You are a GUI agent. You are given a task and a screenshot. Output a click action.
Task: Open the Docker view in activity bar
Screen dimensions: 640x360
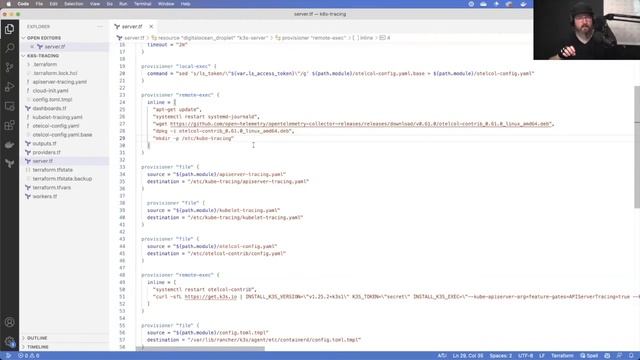tap(9, 144)
